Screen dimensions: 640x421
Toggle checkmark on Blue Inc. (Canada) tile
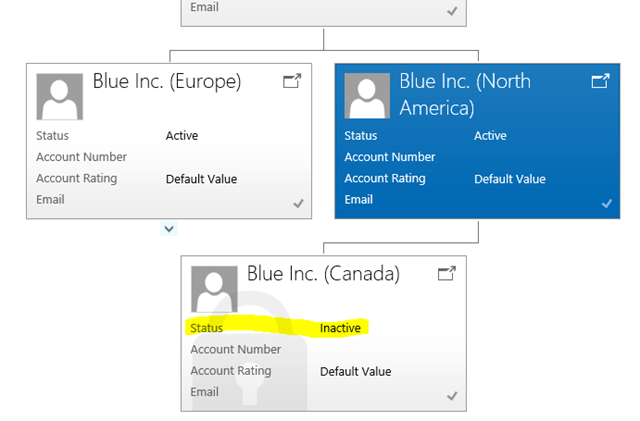(452, 396)
